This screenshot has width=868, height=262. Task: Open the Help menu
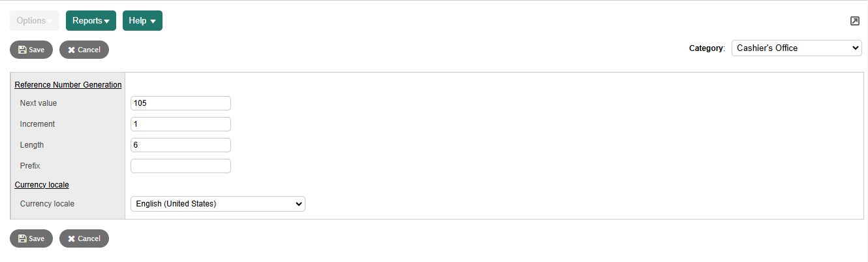tap(142, 21)
